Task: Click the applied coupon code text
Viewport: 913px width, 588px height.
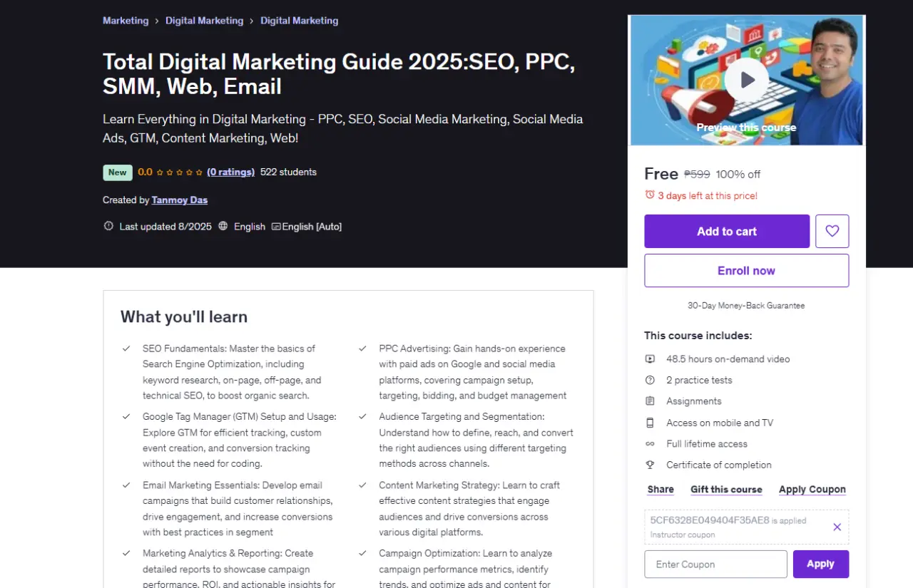Action: (x=710, y=520)
